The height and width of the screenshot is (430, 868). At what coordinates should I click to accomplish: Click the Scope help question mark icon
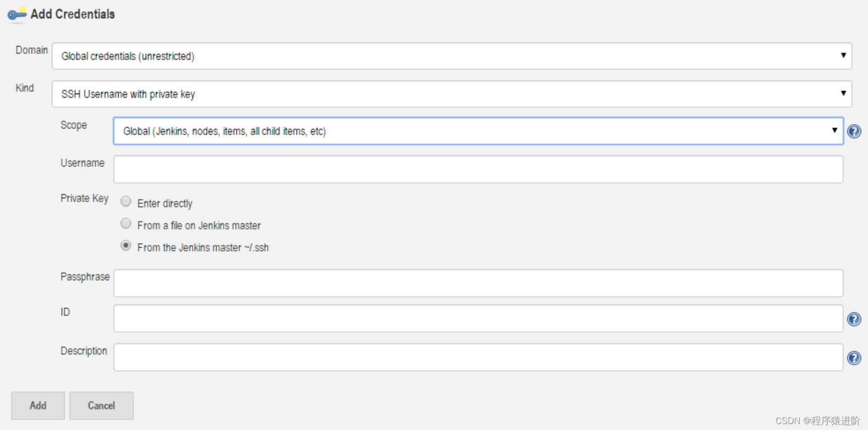point(854,131)
